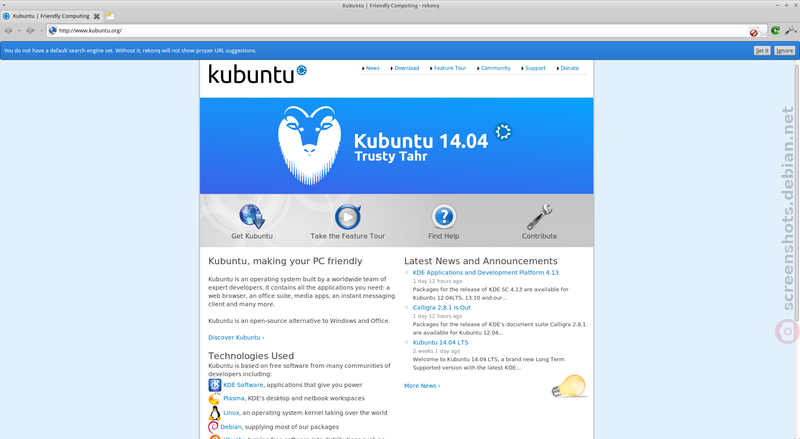Follow the Discover Kubuntu link
Image resolution: width=800 pixels, height=439 pixels.
[x=236, y=337]
